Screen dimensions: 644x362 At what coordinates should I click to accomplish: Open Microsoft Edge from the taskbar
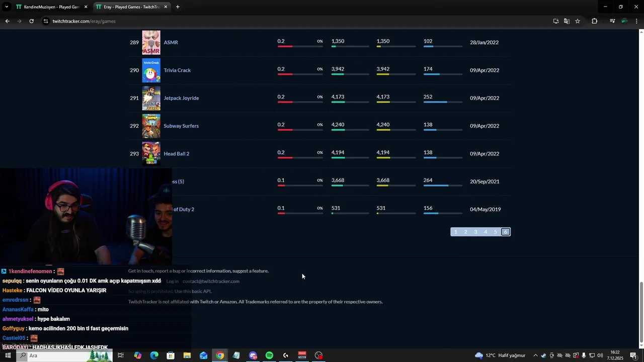click(154, 355)
